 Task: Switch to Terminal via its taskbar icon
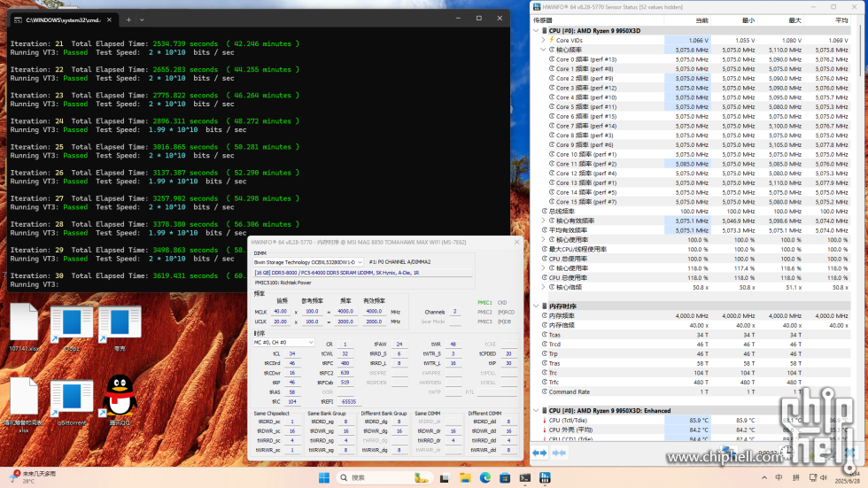pos(524,478)
